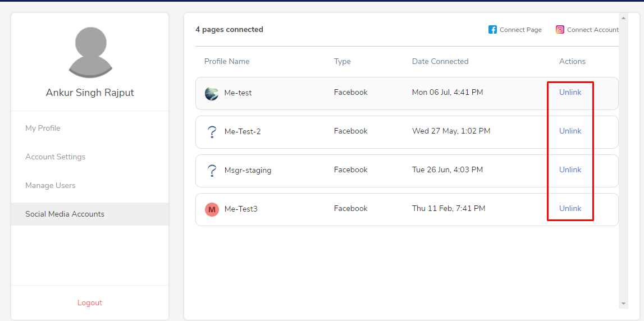
Task: Unlink the Me-Test3 page
Action: (x=570, y=209)
